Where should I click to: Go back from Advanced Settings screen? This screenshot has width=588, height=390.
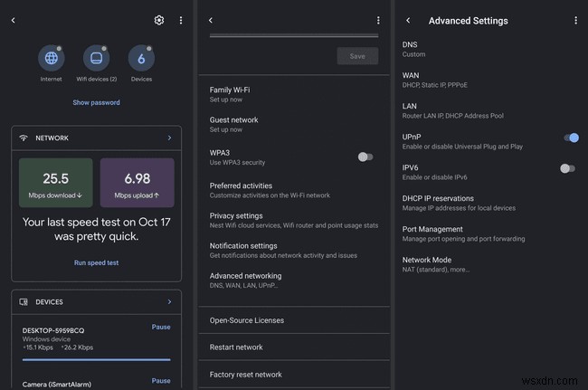408,20
